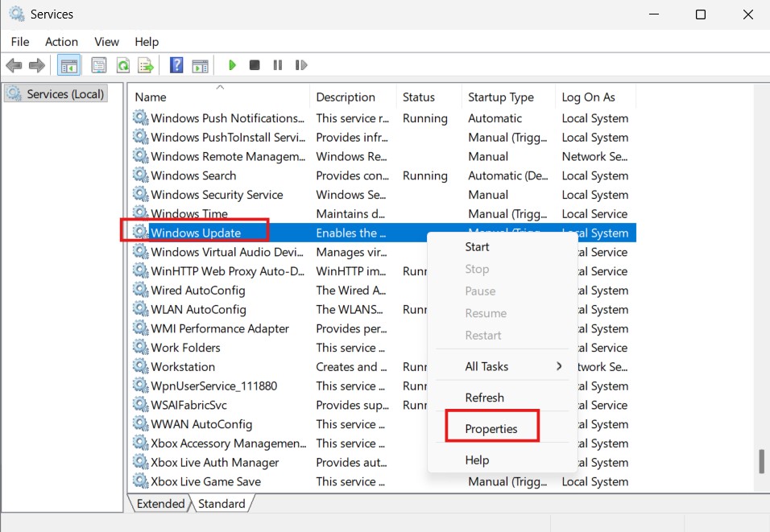
Task: Click the green Start Service play icon
Action: [232, 65]
